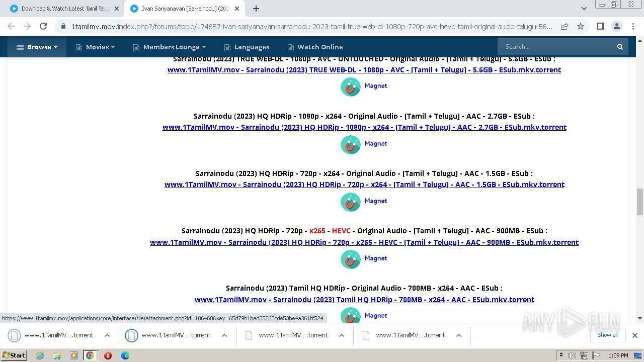Open Magnet text link for 2.7GB release

[x=376, y=143]
